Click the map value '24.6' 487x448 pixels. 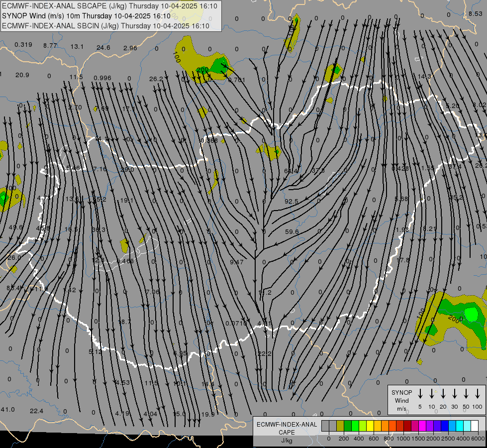pyautogui.click(x=103, y=48)
